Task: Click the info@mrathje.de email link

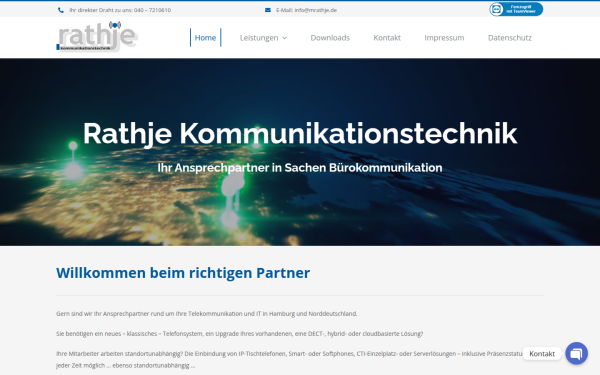Action: pos(316,10)
